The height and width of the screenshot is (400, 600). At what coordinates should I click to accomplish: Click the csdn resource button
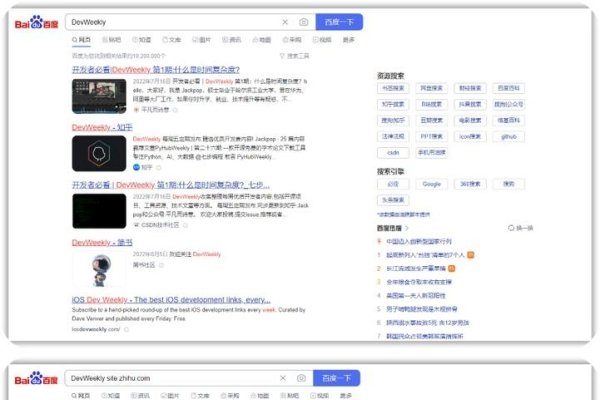click(x=393, y=153)
